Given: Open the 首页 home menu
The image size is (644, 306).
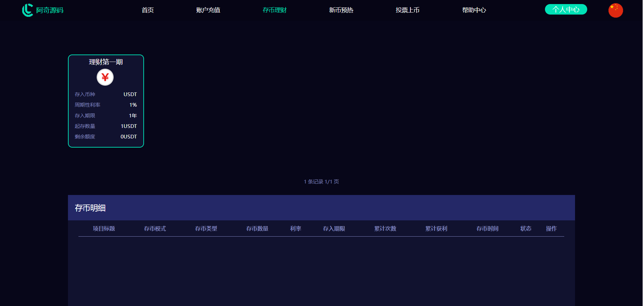Looking at the screenshot, I should click(148, 10).
